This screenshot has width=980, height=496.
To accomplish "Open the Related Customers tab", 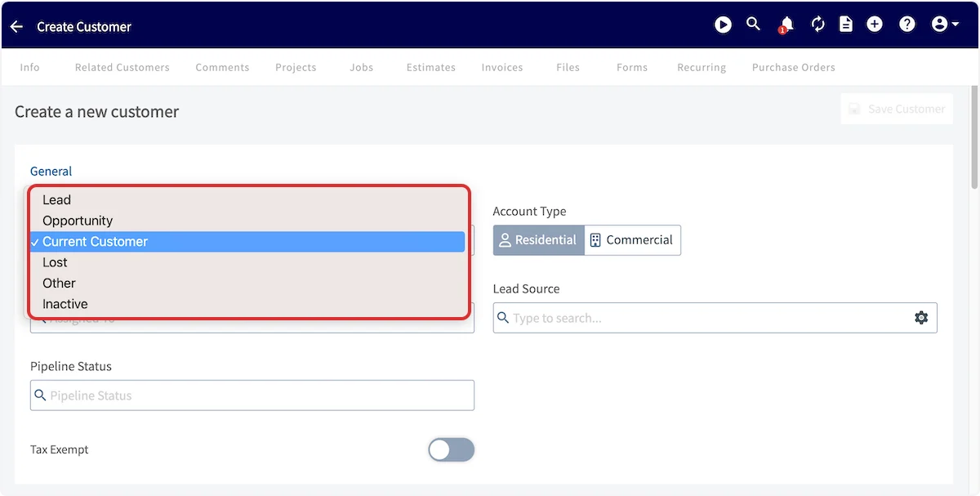I will pos(122,67).
